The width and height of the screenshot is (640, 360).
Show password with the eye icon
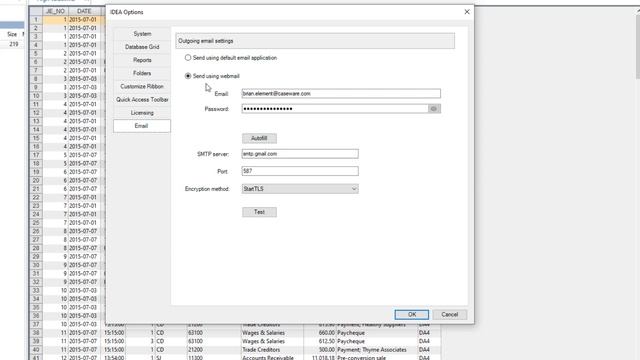click(434, 109)
